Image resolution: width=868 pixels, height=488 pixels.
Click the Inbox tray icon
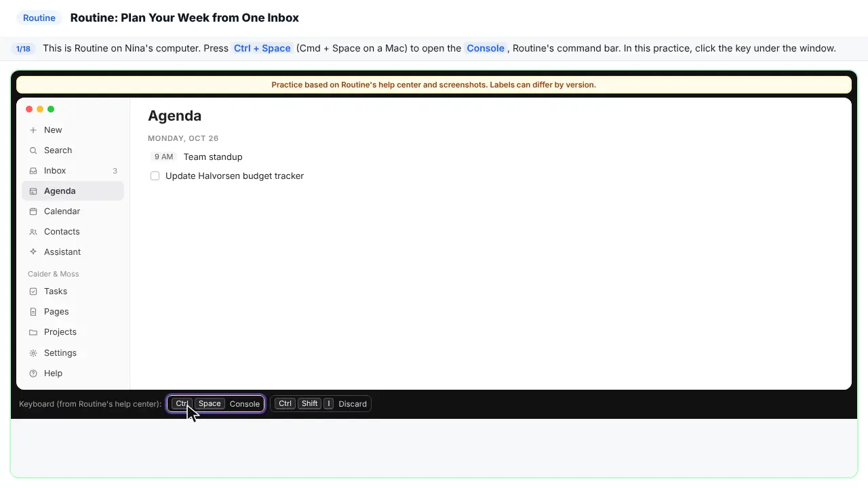click(33, 171)
